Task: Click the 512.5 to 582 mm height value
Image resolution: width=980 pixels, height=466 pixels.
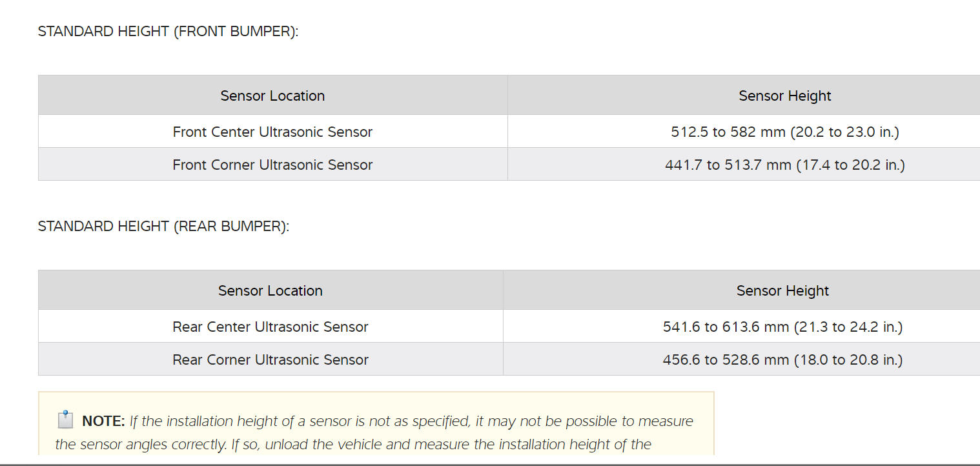Action: point(784,132)
